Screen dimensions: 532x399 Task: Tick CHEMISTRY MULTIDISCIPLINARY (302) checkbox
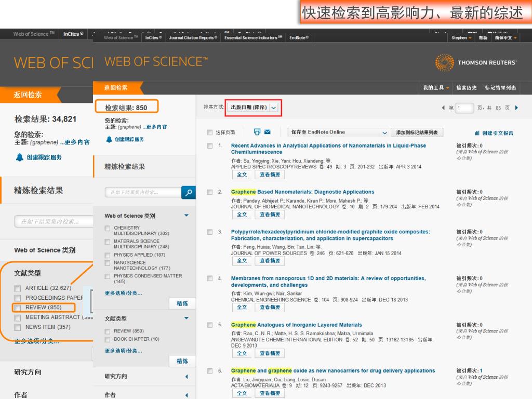coord(108,229)
